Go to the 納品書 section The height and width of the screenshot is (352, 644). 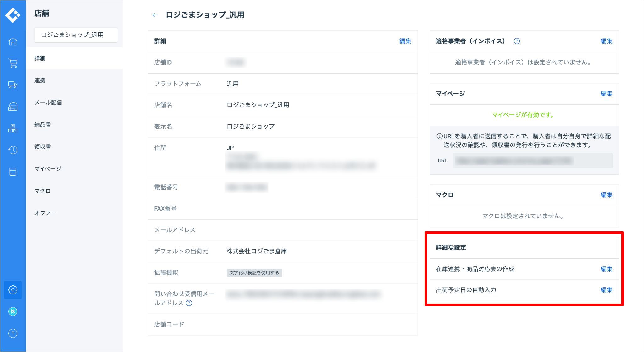(43, 125)
